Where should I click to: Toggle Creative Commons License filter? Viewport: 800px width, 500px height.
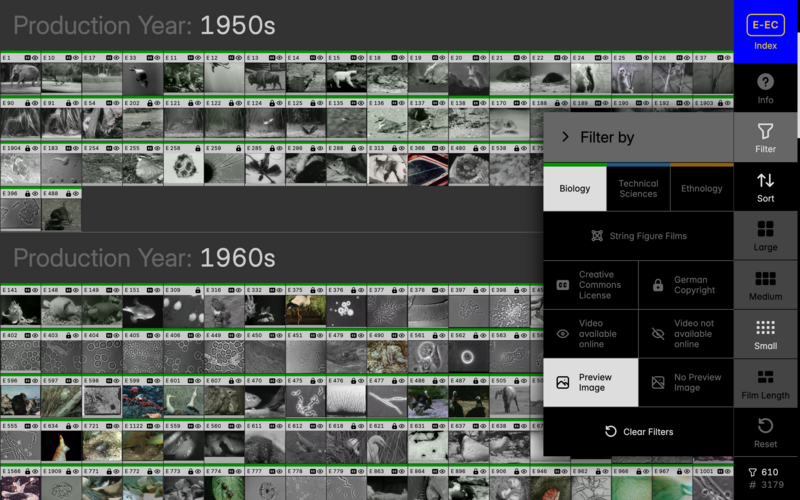coord(590,285)
